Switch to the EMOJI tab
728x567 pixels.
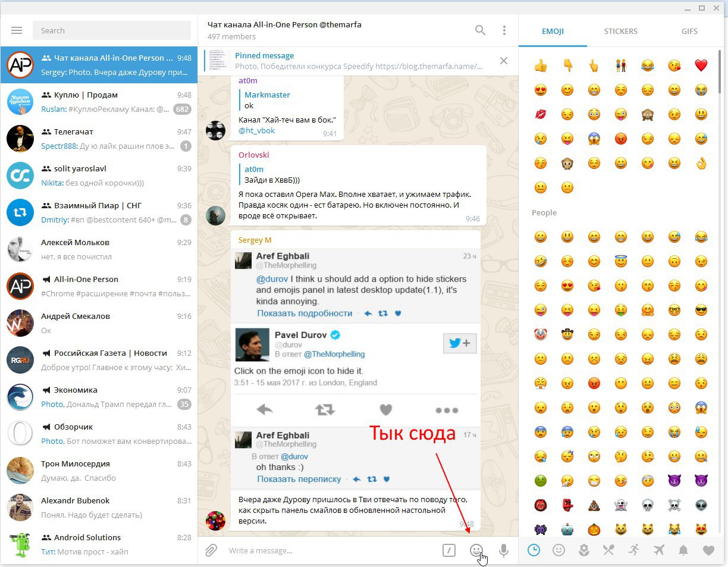(553, 32)
